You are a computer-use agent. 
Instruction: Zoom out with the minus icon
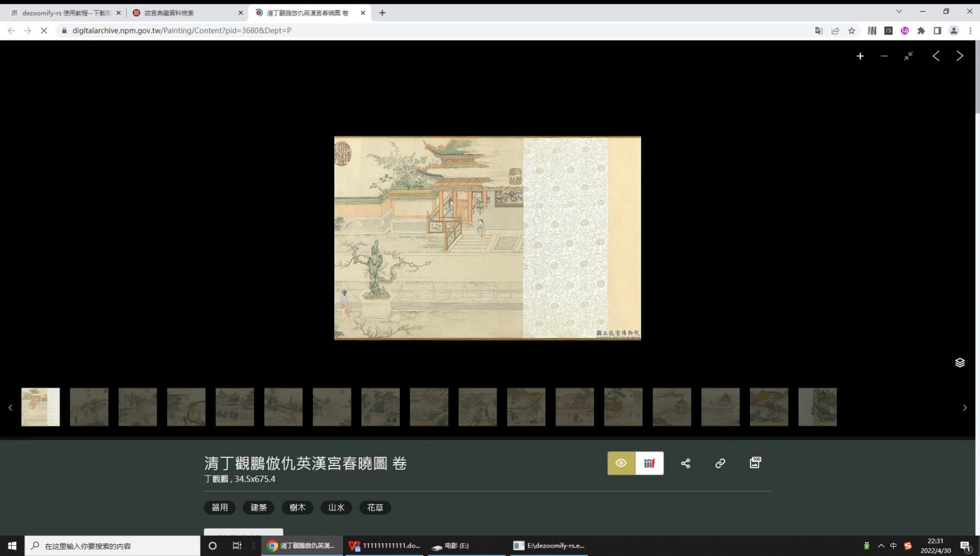pyautogui.click(x=884, y=56)
